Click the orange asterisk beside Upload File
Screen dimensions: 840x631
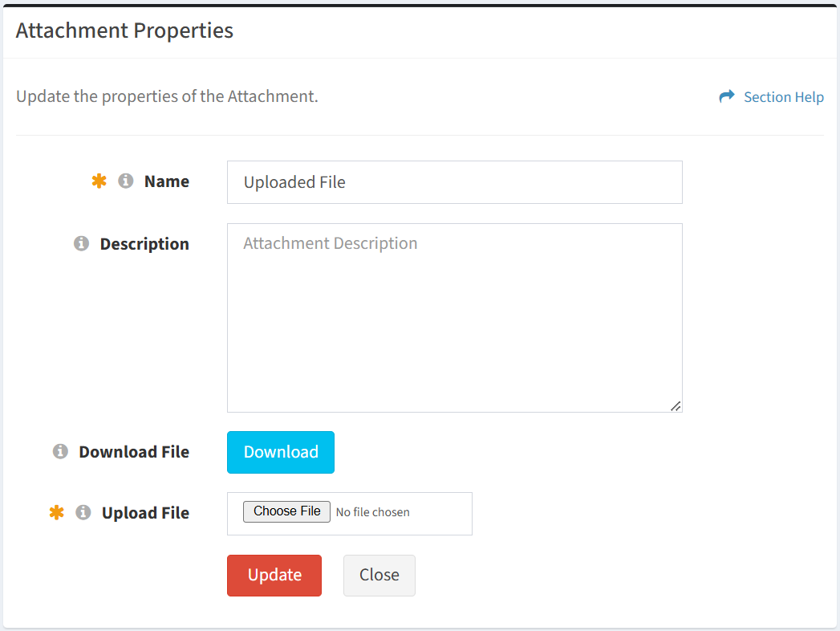[57, 512]
